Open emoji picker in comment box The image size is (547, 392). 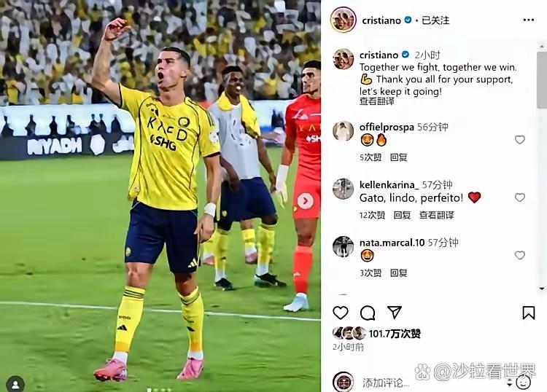pos(523,383)
